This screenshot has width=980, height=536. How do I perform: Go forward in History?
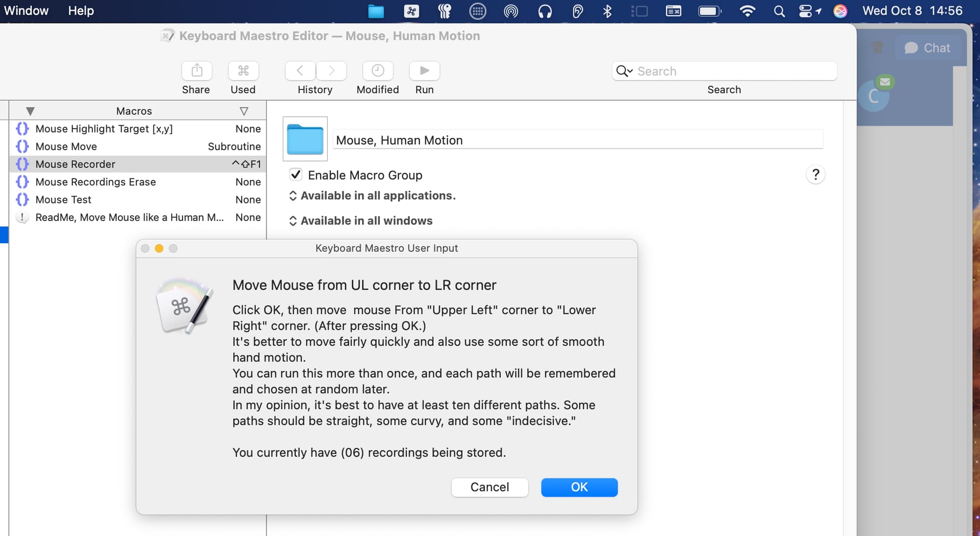tap(331, 71)
